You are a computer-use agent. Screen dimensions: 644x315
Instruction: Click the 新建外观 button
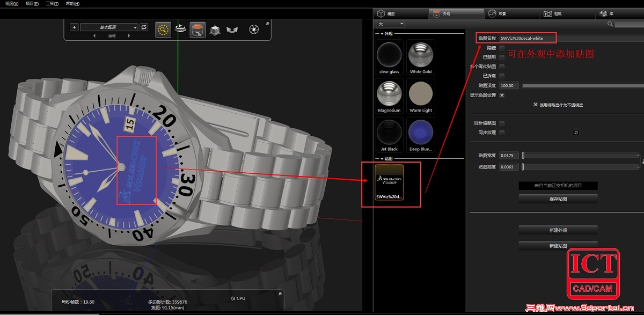[x=558, y=230]
